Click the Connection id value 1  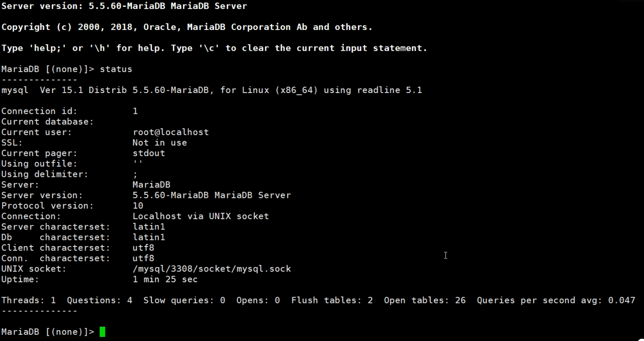[135, 111]
